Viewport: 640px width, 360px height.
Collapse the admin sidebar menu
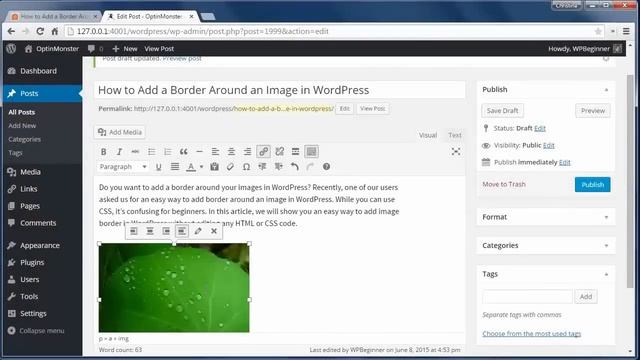pyautogui.click(x=36, y=331)
